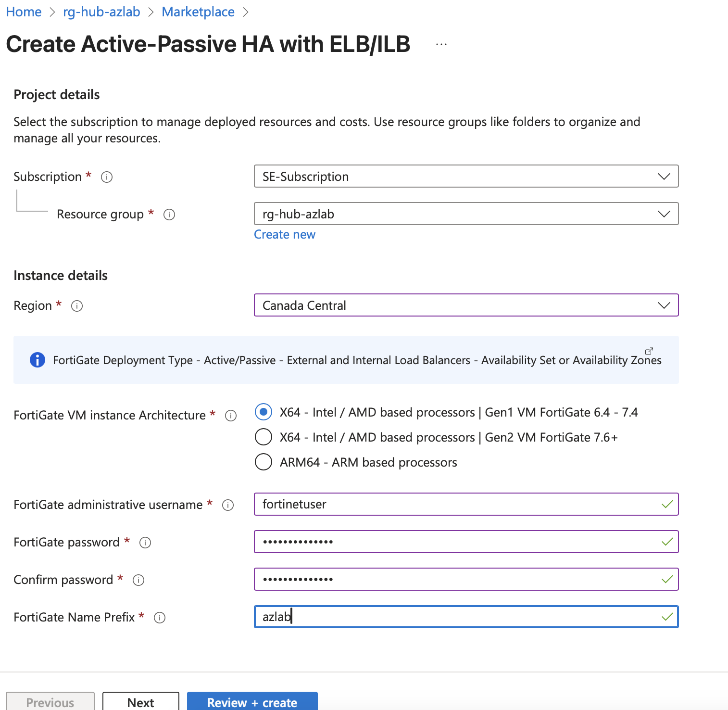The width and height of the screenshot is (728, 710).
Task: Click info icon for FortiGate administrative username
Action: (x=228, y=505)
